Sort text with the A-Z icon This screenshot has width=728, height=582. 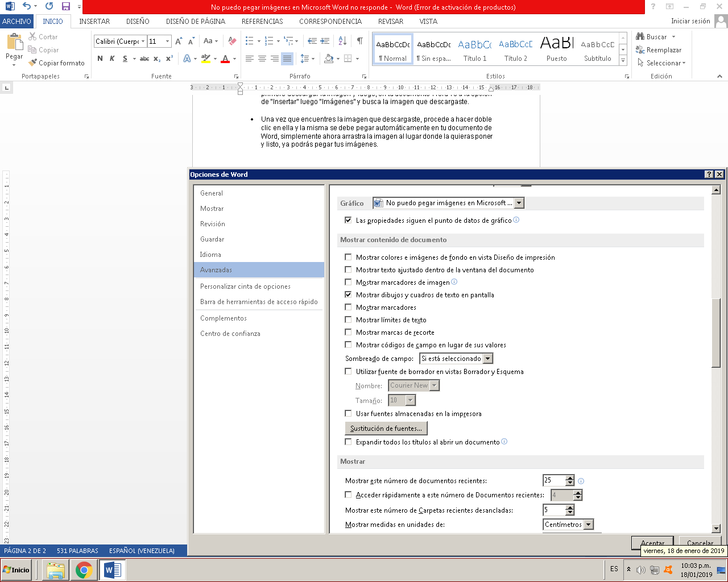pyautogui.click(x=342, y=41)
